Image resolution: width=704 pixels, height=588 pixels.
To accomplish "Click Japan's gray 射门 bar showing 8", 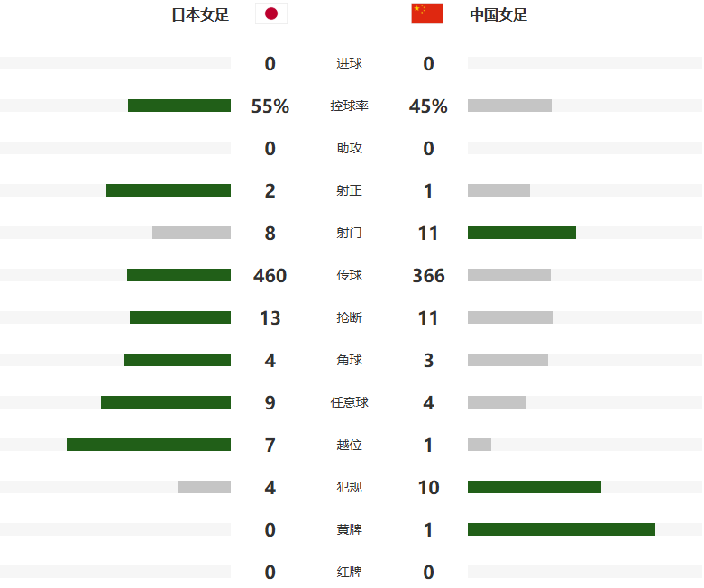I will [191, 233].
